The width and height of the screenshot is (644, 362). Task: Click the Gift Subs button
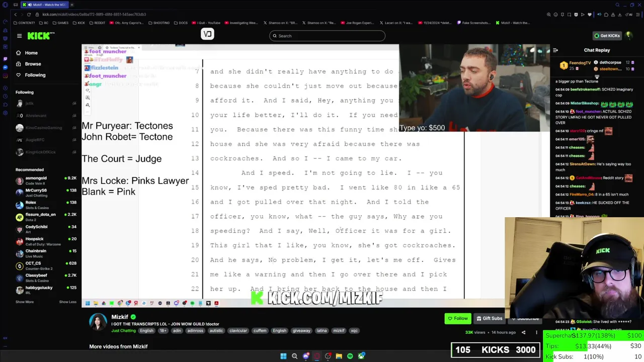489,318
